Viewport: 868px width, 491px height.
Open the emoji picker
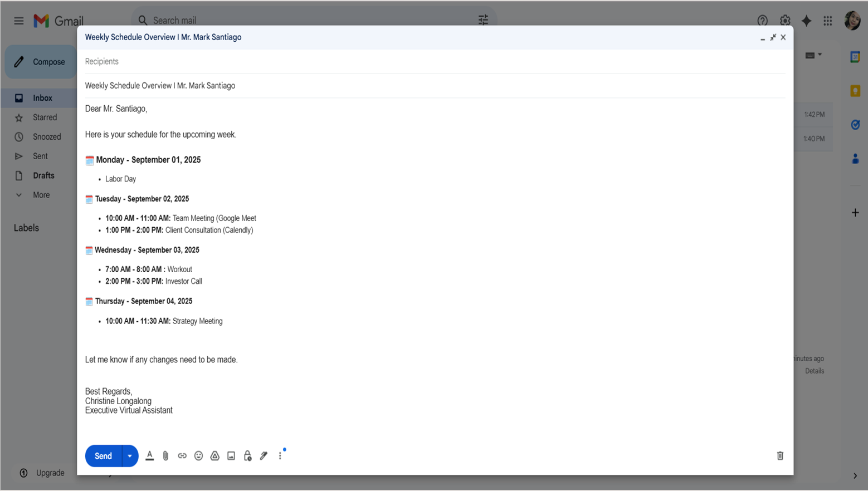click(198, 456)
